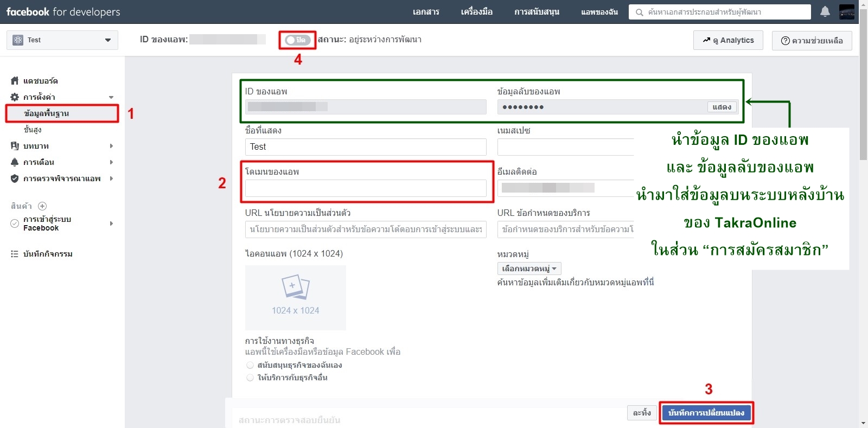868x428 pixels.
Task: Click the การเตือน bell icon
Action: (15, 162)
